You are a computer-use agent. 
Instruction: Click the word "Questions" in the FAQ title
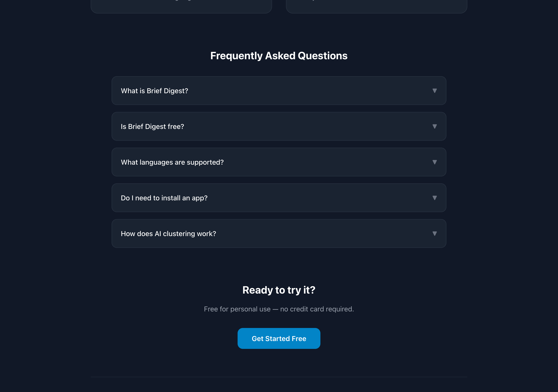click(x=323, y=56)
